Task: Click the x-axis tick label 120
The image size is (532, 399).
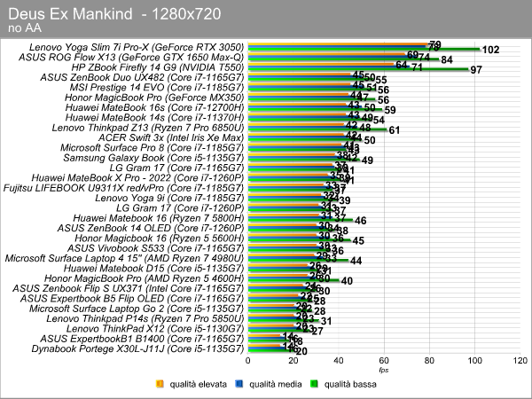Action: tap(520, 360)
